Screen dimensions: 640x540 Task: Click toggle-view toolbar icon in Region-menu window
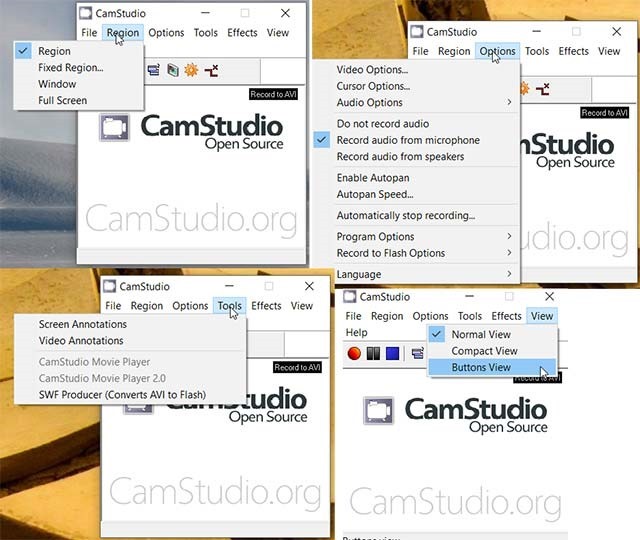click(154, 70)
